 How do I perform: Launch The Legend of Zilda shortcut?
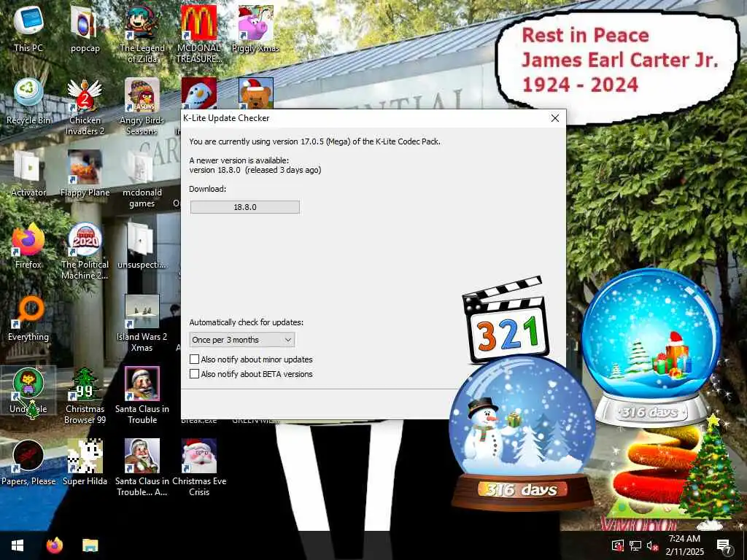pyautogui.click(x=142, y=34)
